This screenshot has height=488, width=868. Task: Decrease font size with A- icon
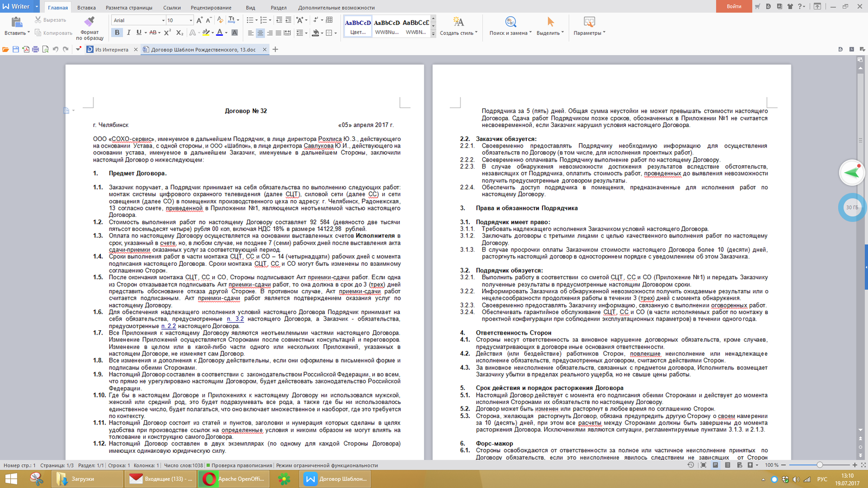point(209,20)
